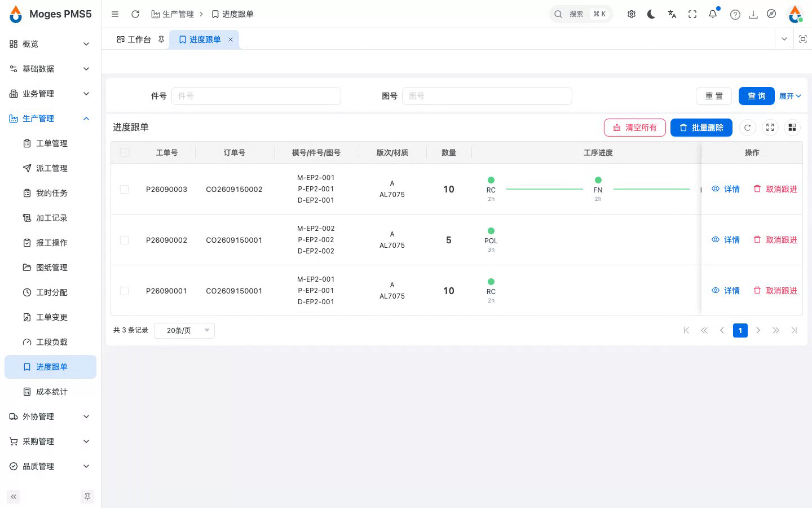Image resolution: width=812 pixels, height=508 pixels.
Task: Check the row P26090002 checkbox
Action: [125, 240]
